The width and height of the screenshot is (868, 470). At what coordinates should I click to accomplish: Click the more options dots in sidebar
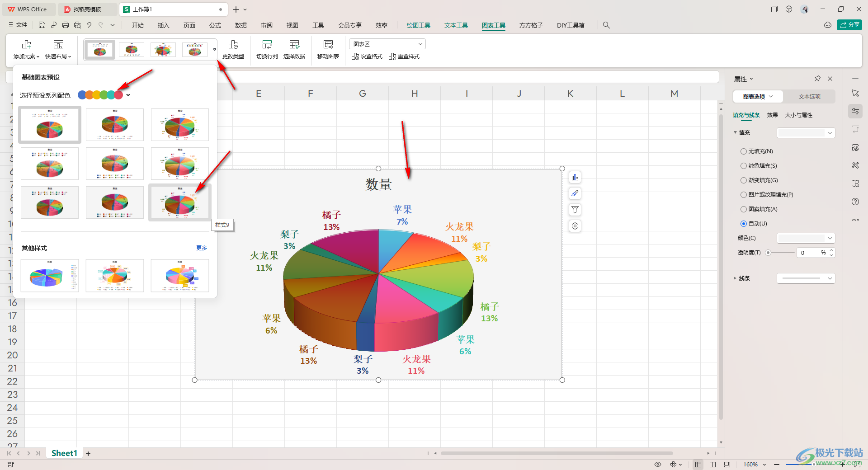point(855,220)
